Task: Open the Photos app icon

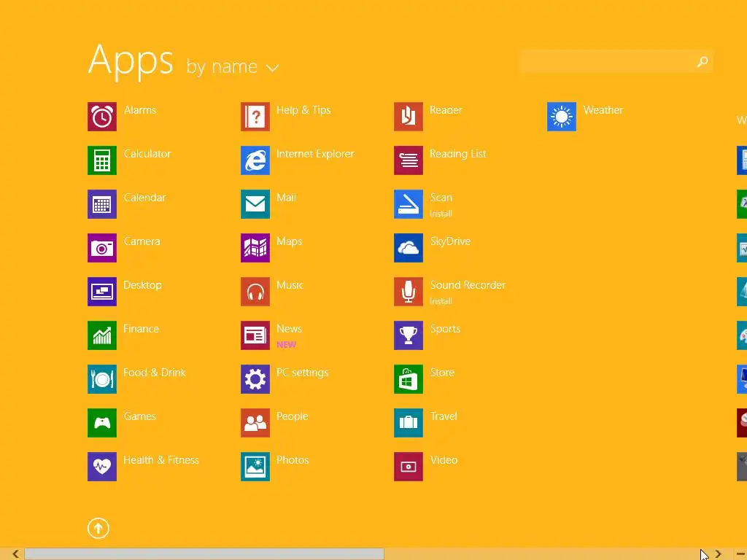Action: tap(255, 467)
